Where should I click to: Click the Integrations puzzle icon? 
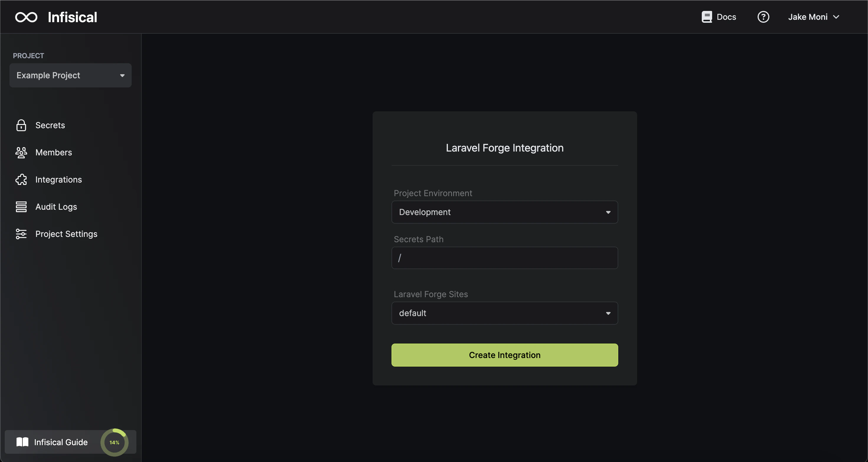[21, 179]
